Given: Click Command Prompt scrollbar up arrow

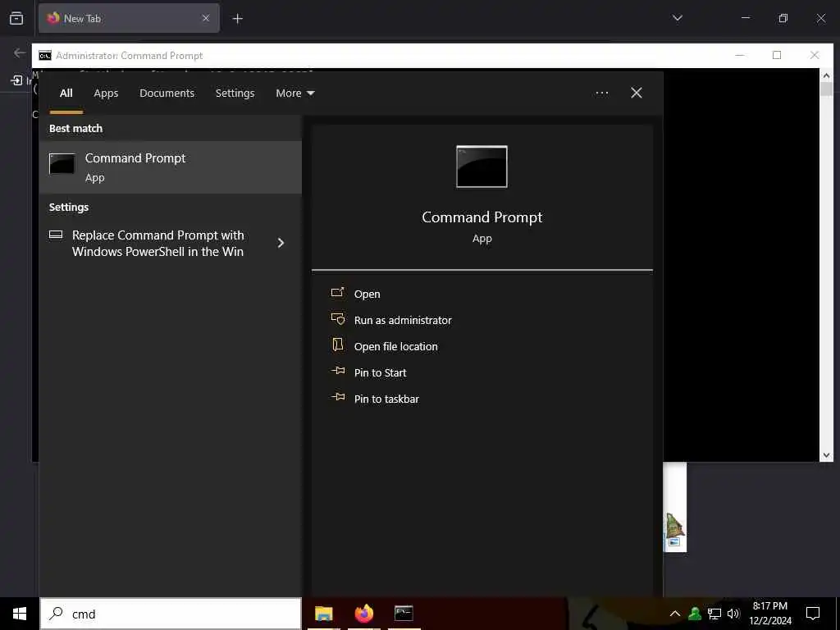Looking at the screenshot, I should 826,75.
